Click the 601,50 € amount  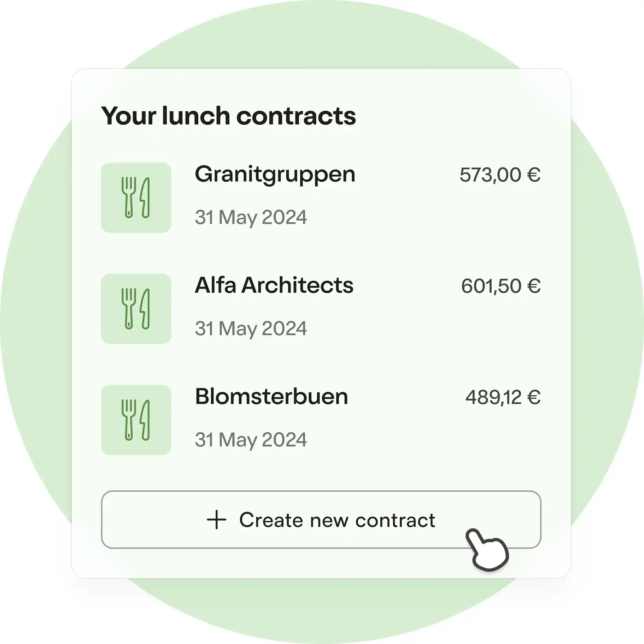(500, 286)
